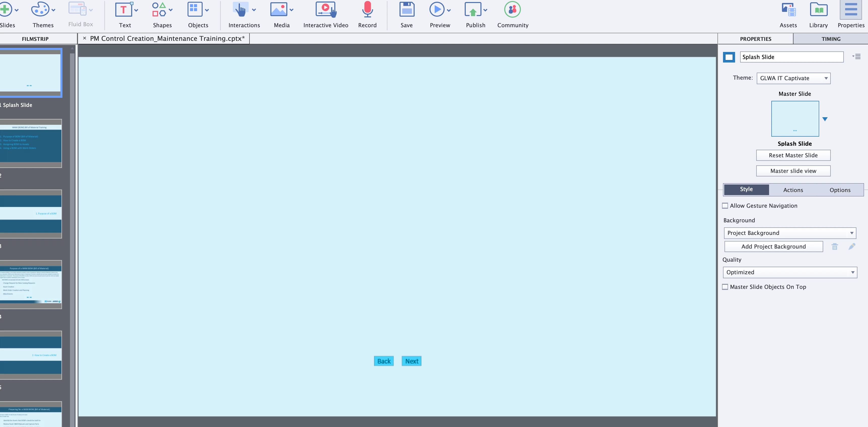
Task: Enable Allow Gesture Navigation checkbox
Action: [725, 206]
